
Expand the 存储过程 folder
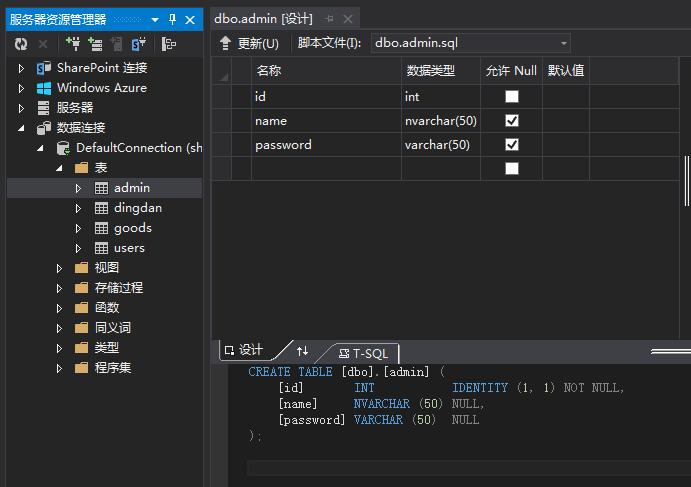click(59, 288)
